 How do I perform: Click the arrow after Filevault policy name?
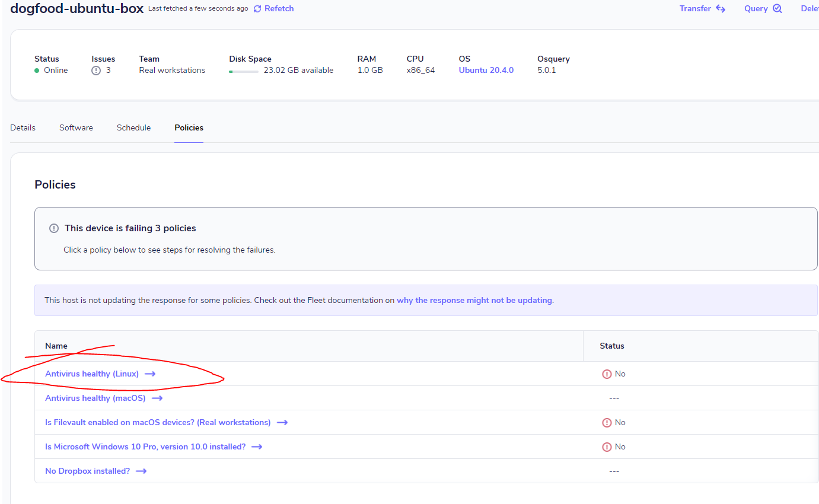tap(282, 423)
